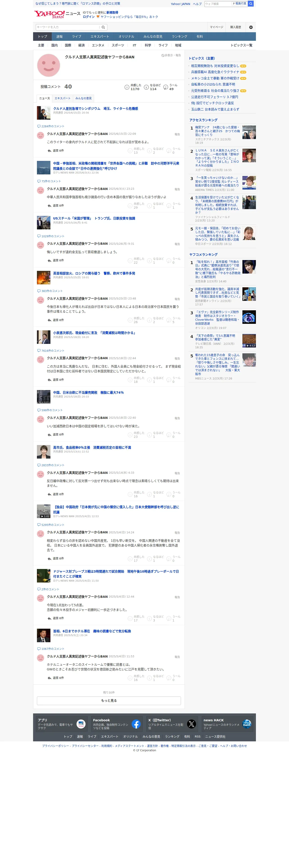
Task: Click the keyword search magnifier icon
Action: click(103, 27)
